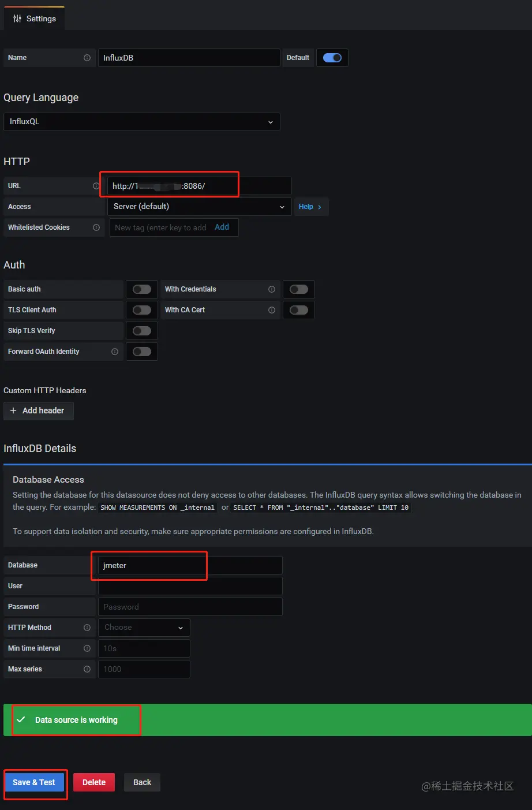Click the Save & Test button

tap(34, 782)
